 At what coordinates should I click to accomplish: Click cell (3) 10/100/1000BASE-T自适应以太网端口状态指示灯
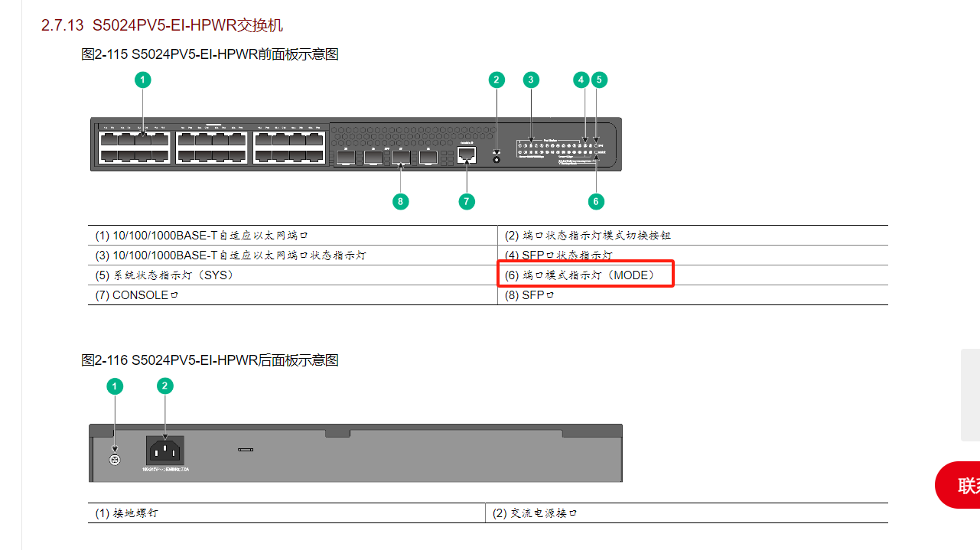[x=293, y=255]
